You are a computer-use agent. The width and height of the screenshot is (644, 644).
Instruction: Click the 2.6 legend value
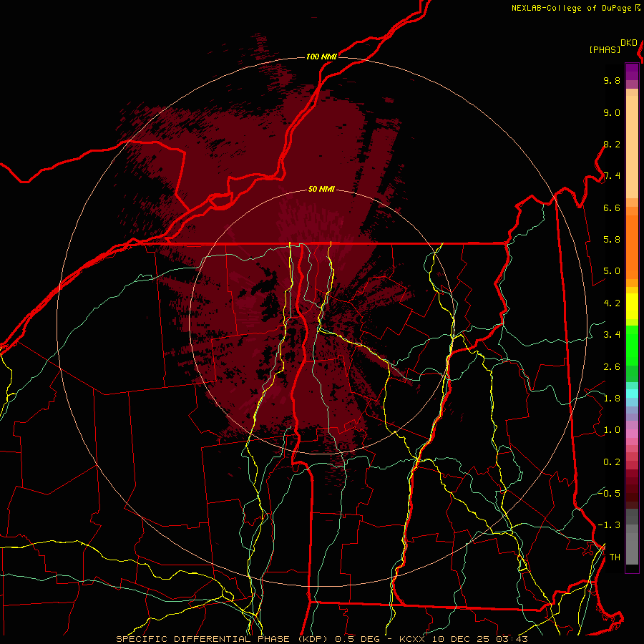(x=612, y=367)
